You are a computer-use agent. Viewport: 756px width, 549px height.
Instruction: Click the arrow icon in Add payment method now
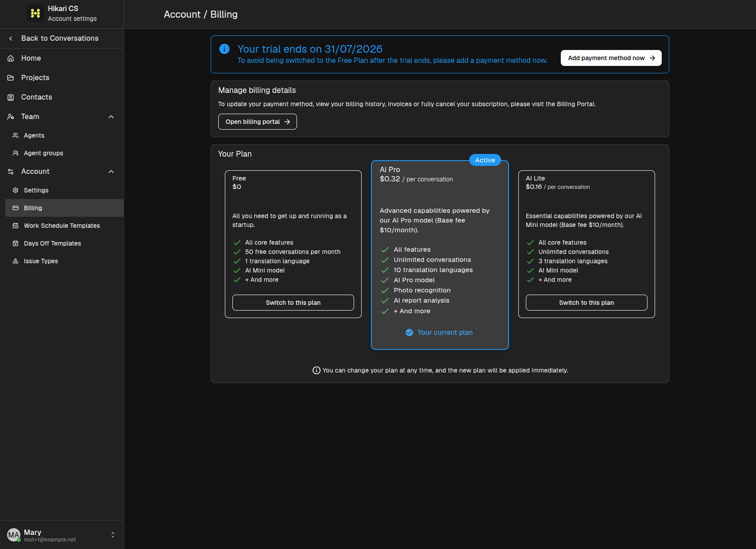(652, 58)
